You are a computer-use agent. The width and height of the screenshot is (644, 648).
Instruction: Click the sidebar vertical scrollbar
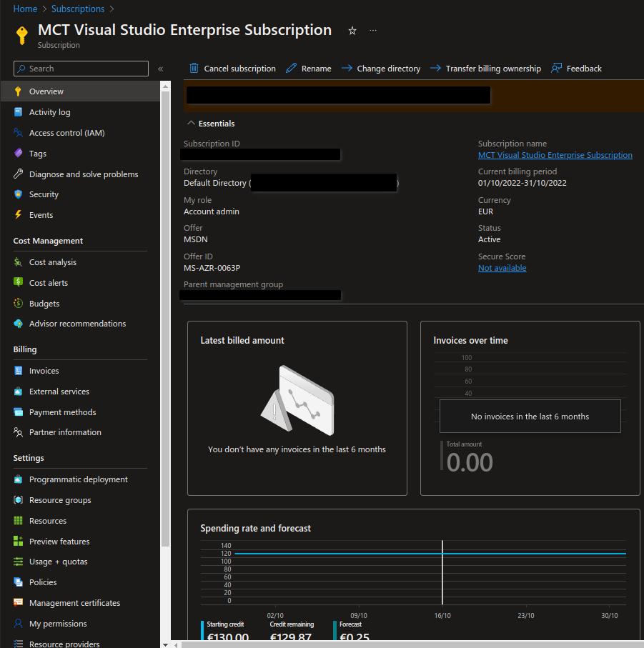[x=165, y=319]
